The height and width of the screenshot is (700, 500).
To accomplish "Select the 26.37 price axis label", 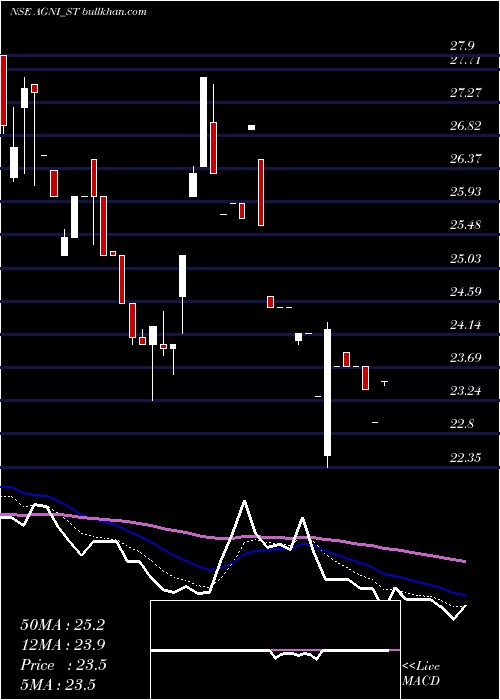I will click(x=466, y=159).
